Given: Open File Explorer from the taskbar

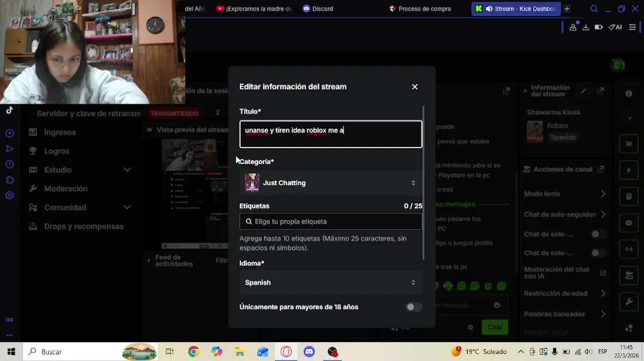Looking at the screenshot, I should [240, 352].
